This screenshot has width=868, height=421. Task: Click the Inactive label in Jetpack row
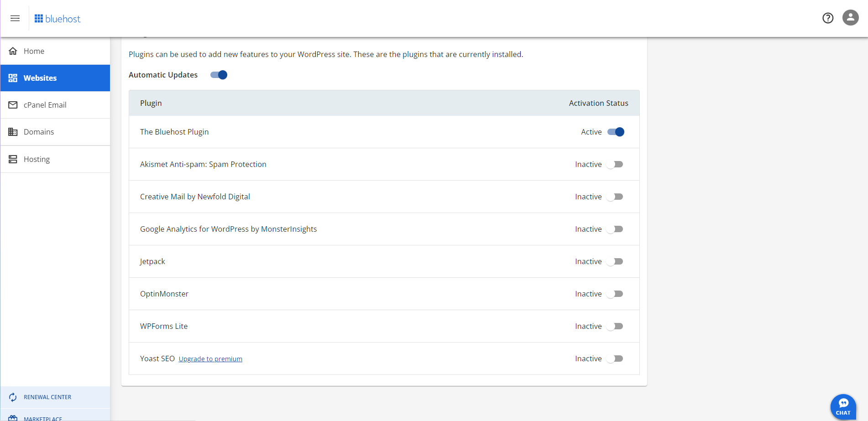point(588,261)
